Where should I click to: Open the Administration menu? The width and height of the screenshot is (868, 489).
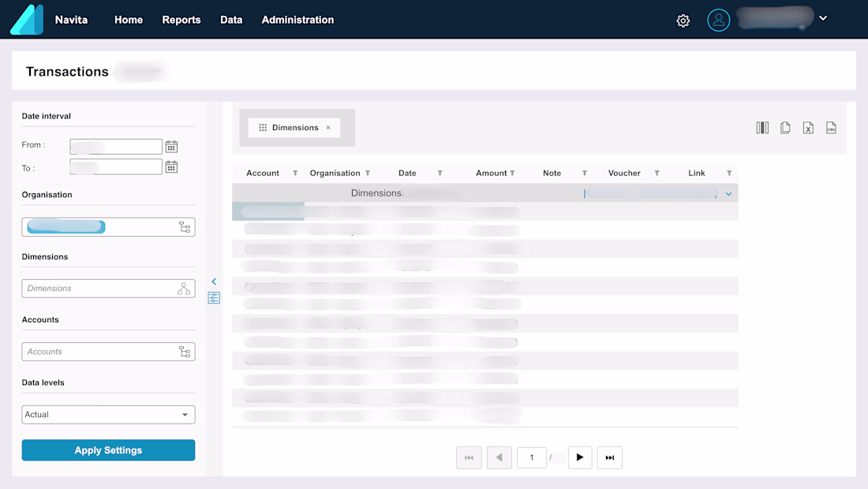click(297, 20)
